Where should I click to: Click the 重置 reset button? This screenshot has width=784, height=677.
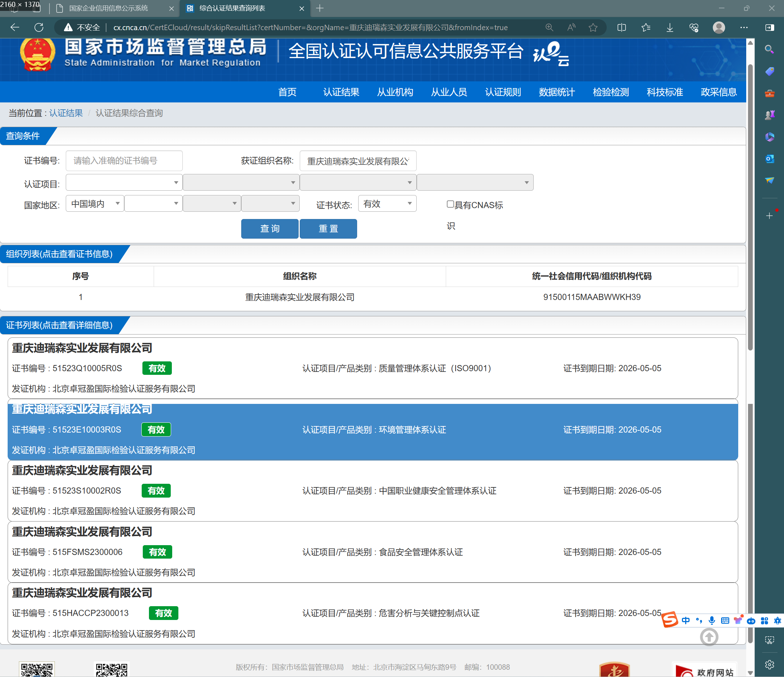pos(328,228)
